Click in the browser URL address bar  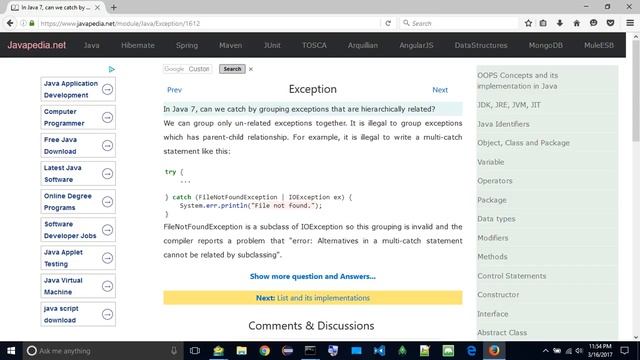208,23
